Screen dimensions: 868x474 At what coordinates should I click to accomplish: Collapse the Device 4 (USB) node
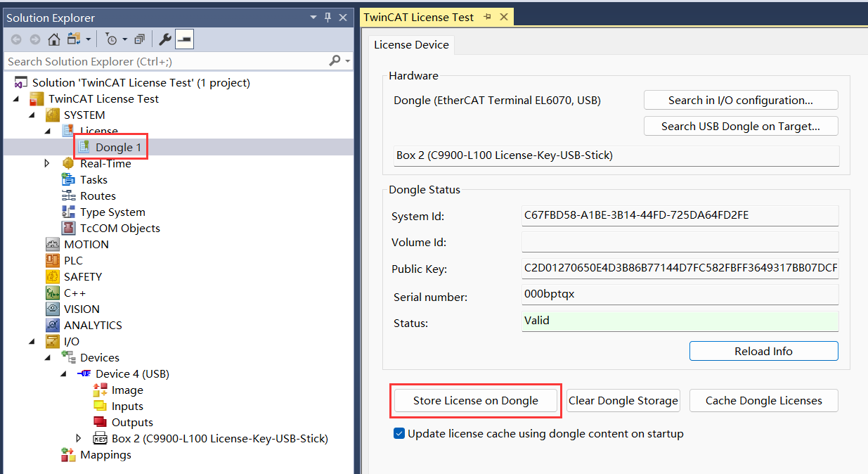pos(64,373)
